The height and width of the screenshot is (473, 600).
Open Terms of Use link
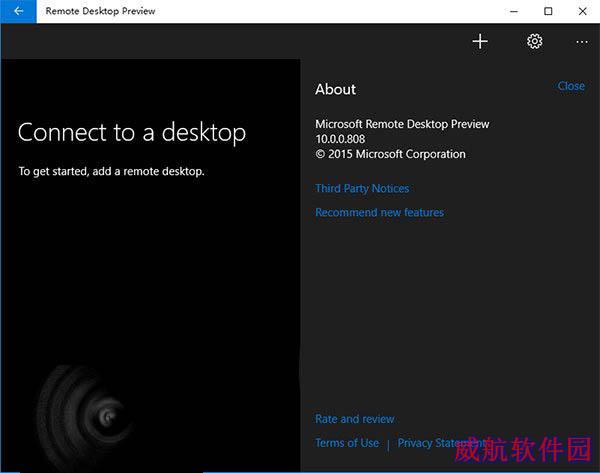tap(347, 443)
